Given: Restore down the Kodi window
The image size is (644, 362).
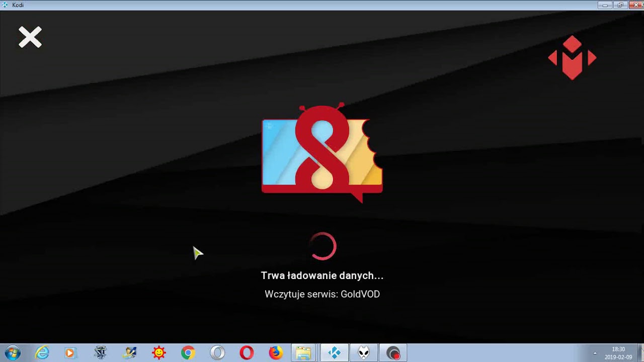Looking at the screenshot, I should (619, 5).
